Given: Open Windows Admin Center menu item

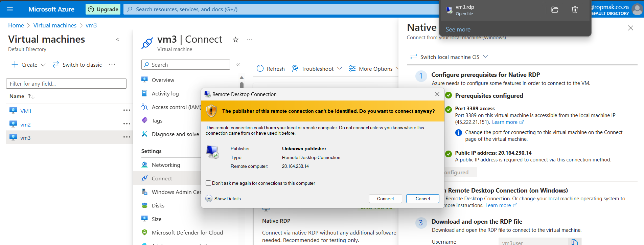Looking at the screenshot, I should [x=171, y=192].
